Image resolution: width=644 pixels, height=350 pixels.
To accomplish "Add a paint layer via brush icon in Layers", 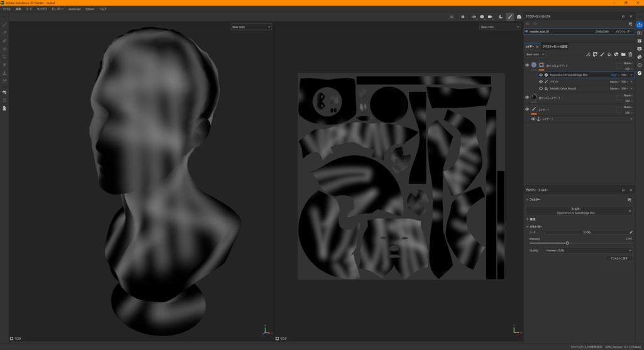I will click(602, 54).
